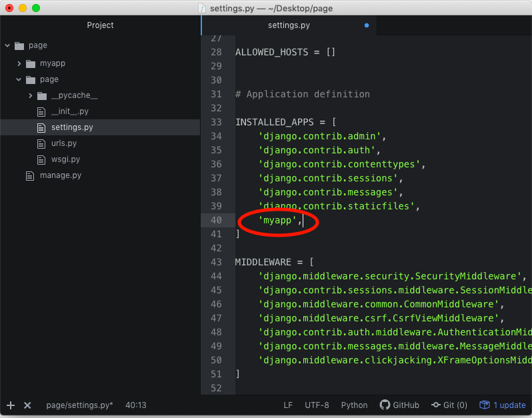Click 'django.contrib.contenttypes' string

pyautogui.click(x=339, y=164)
